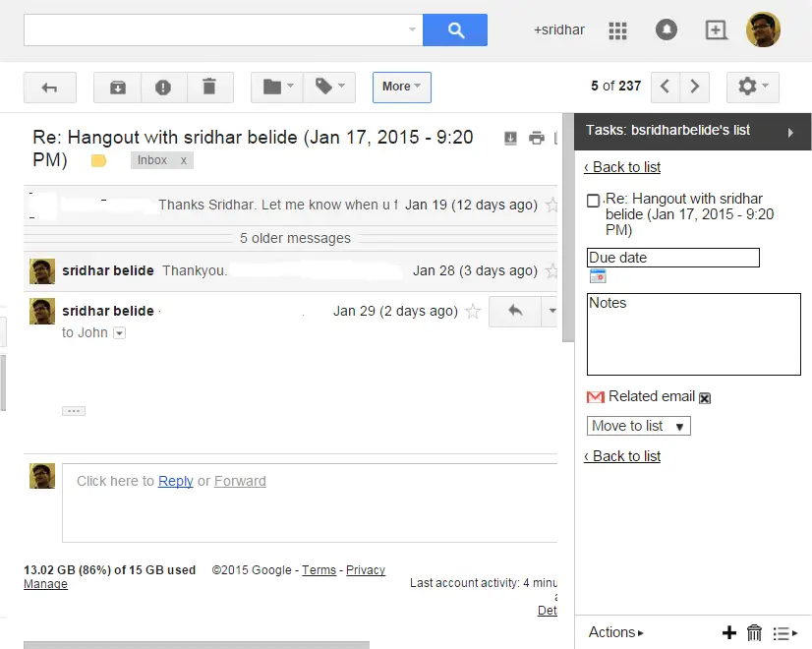Switch task lists with list icon

(785, 633)
